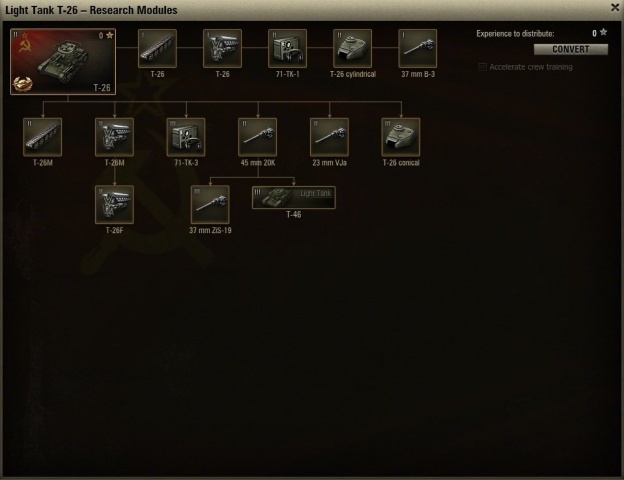Open the 71-TK-3 radio module
Image resolution: width=624 pixels, height=480 pixels.
(x=186, y=137)
